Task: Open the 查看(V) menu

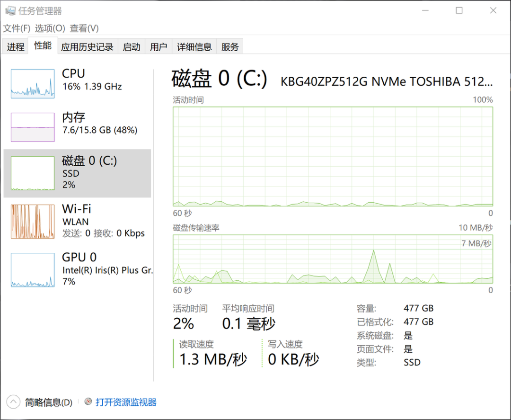Action: click(x=84, y=28)
